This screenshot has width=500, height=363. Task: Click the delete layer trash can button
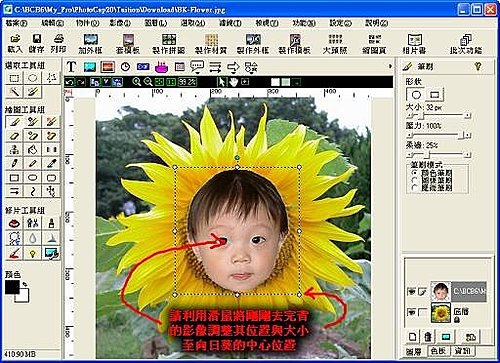[428, 337]
